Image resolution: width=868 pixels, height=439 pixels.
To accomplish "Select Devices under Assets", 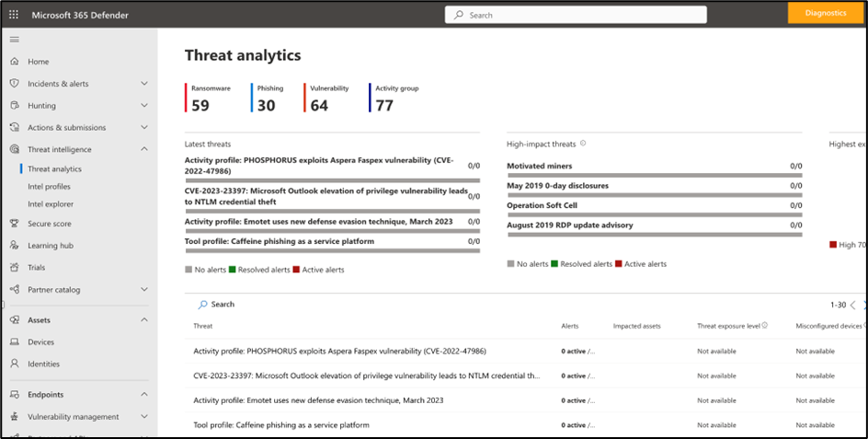I will pyautogui.click(x=41, y=342).
